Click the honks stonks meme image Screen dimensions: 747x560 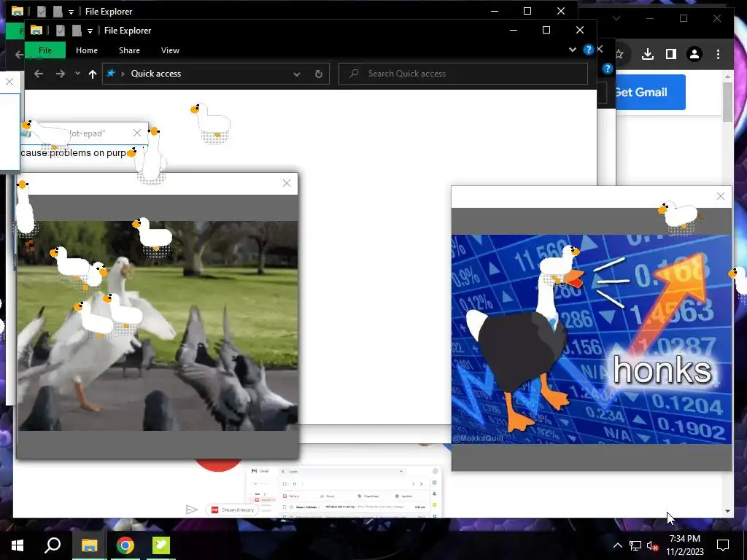pyautogui.click(x=591, y=339)
